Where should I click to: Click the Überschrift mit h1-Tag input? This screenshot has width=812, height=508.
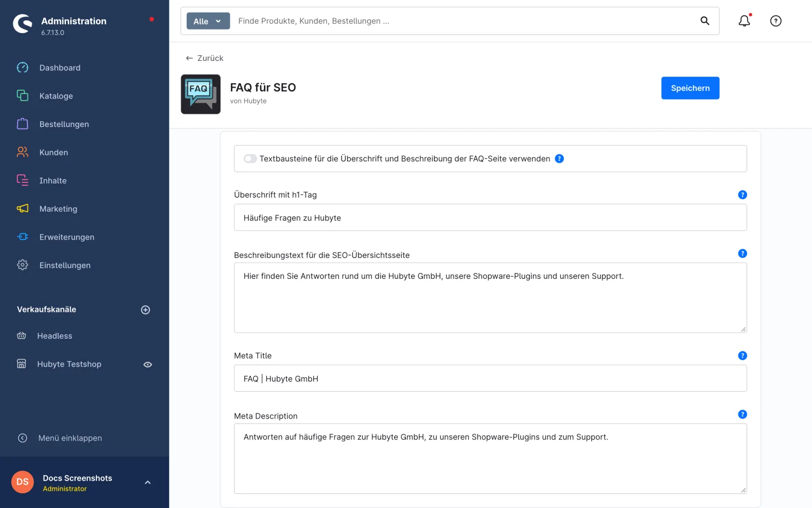coord(490,217)
